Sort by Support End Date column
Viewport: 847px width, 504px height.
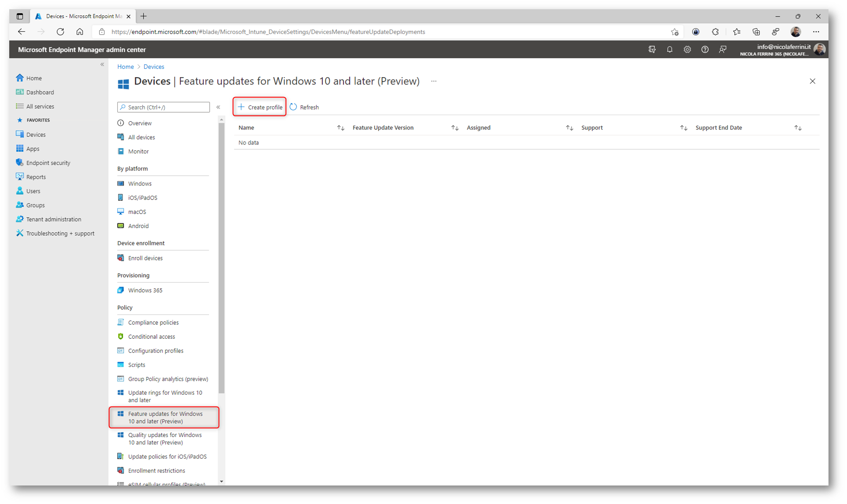798,128
